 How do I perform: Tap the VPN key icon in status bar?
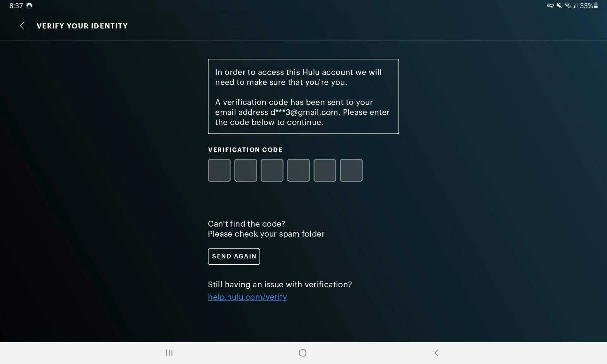click(550, 6)
